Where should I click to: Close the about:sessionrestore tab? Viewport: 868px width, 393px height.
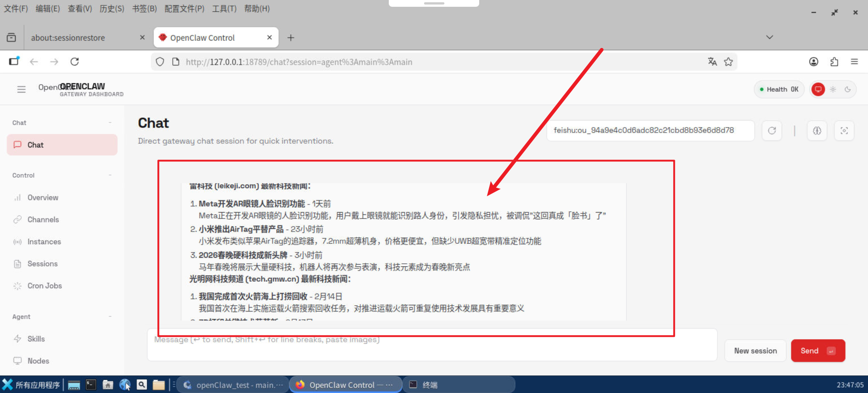(142, 38)
